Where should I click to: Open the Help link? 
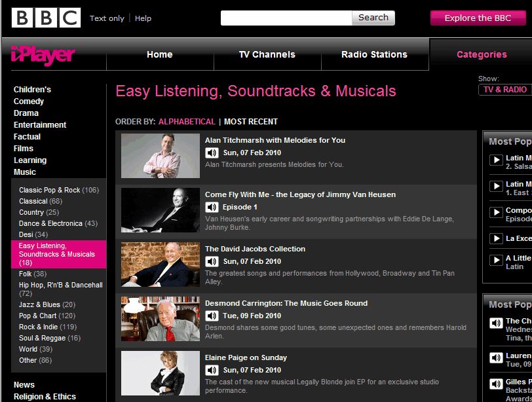[143, 18]
